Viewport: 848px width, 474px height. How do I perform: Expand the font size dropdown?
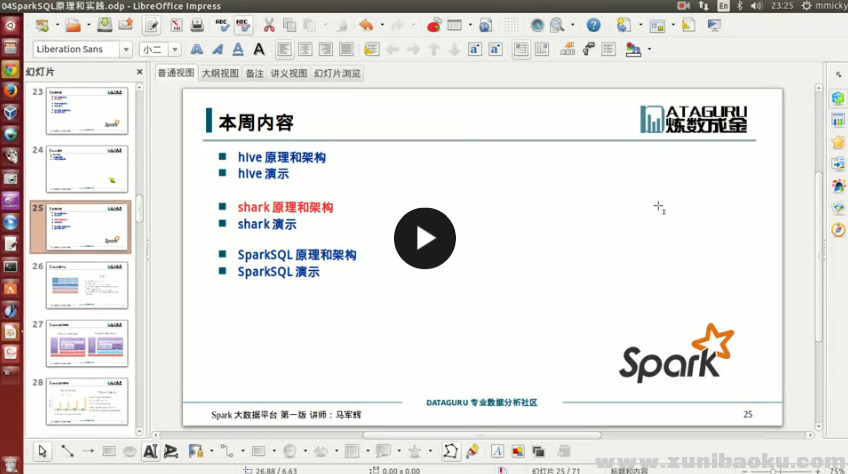click(175, 49)
